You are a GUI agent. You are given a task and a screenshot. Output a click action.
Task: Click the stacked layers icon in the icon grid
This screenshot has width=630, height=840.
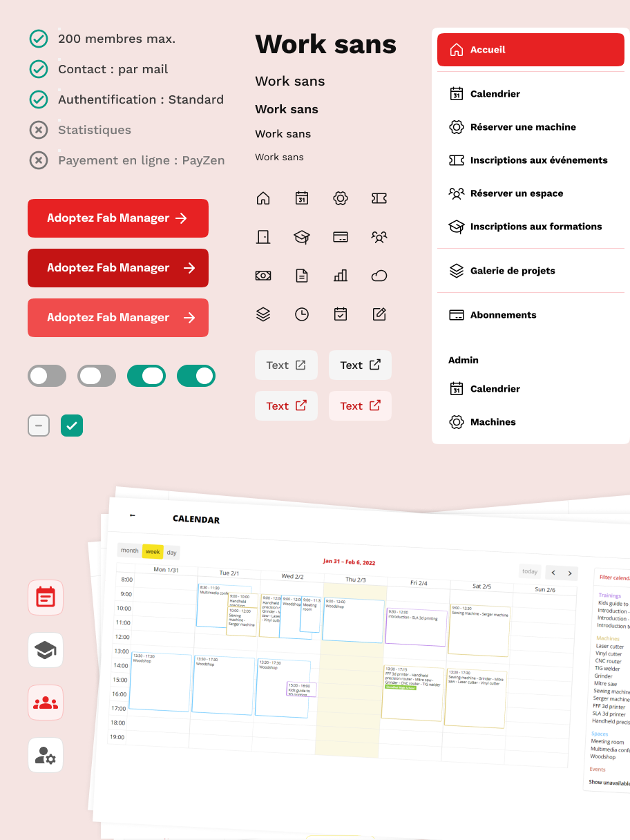click(263, 314)
